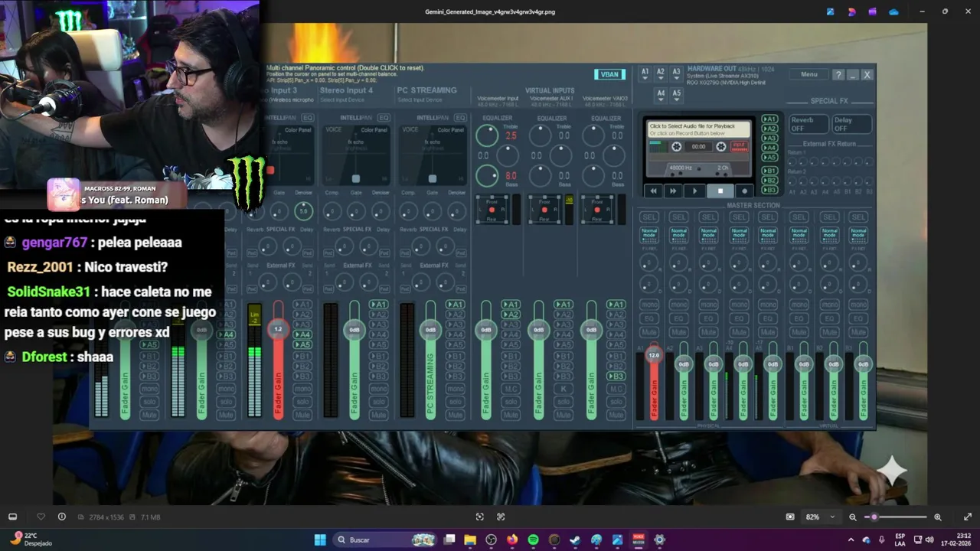The width and height of the screenshot is (980, 551).
Task: Click Normal mode on the first master bus
Action: tap(649, 233)
